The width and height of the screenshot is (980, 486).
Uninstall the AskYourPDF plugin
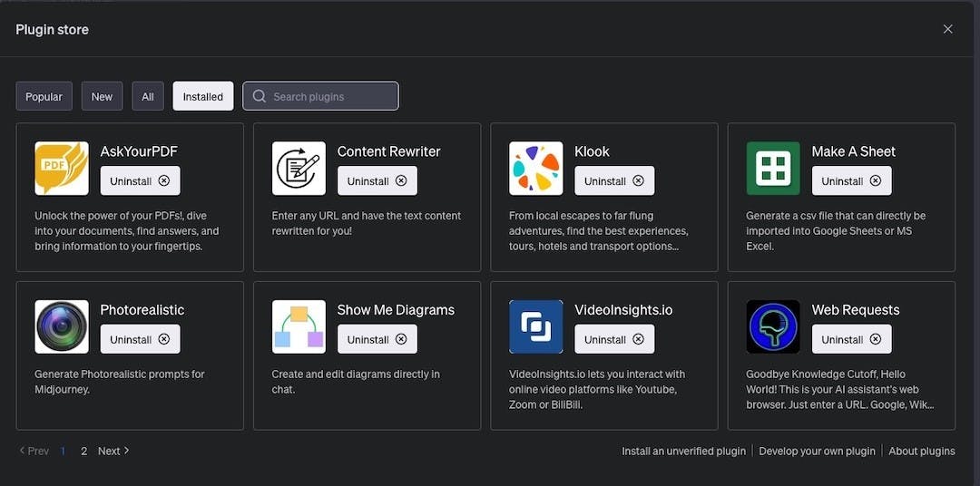coord(140,180)
